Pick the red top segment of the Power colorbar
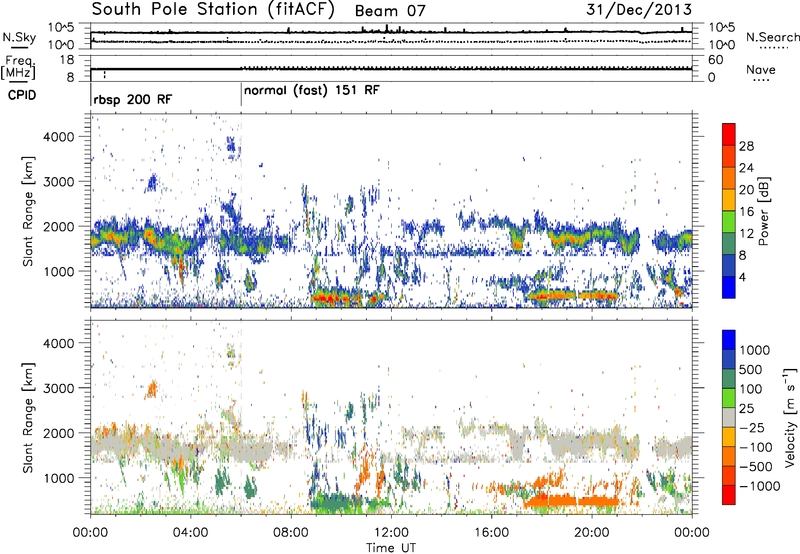The image size is (800, 554). coord(729,135)
